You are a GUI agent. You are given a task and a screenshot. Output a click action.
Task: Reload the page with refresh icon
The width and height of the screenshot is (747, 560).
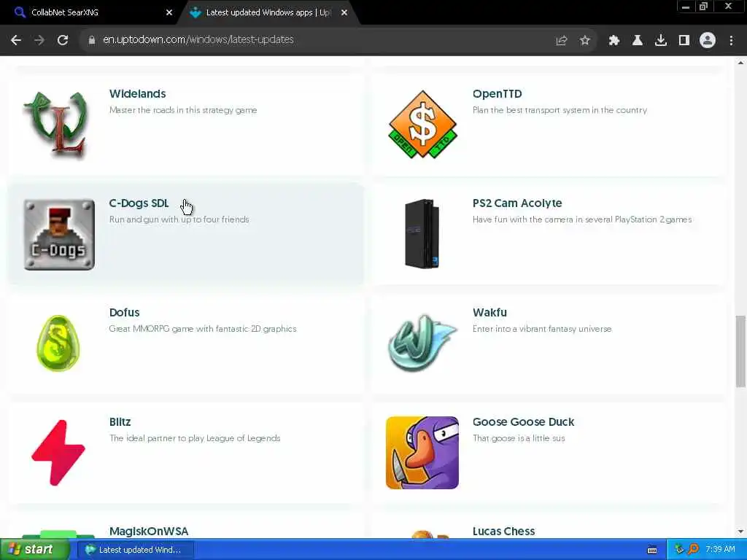click(63, 40)
